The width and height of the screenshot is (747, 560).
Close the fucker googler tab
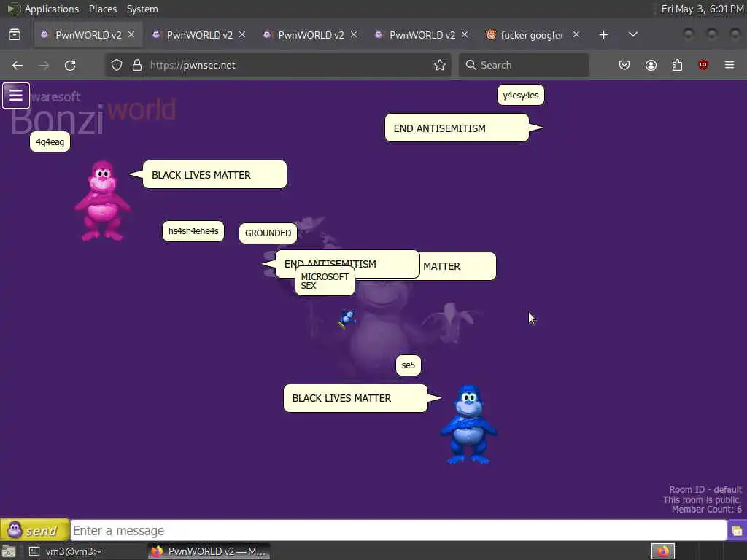point(576,35)
